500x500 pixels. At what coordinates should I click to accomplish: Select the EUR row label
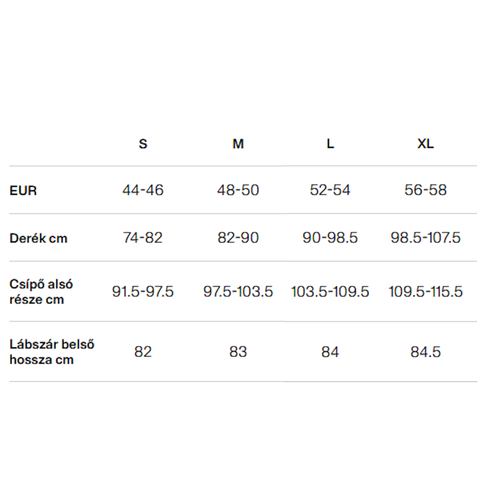click(23, 191)
